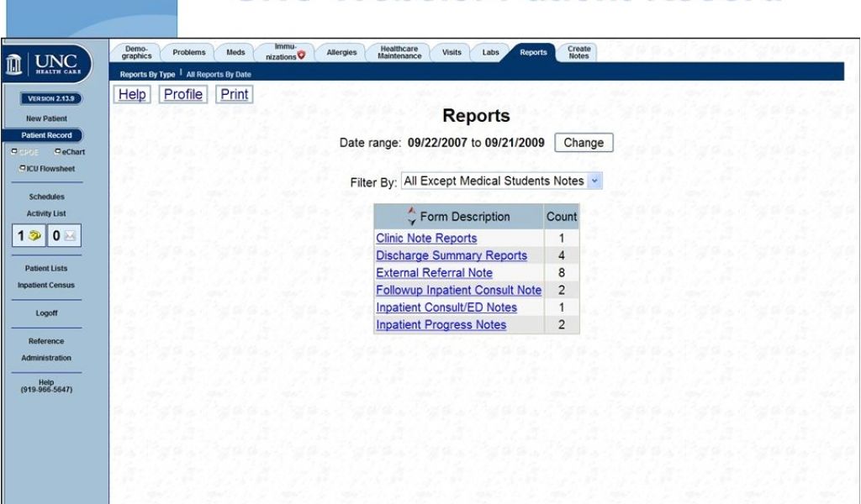Screen dimensions: 861x504
Task: View All Reports By Date submenu
Action: coord(218,75)
